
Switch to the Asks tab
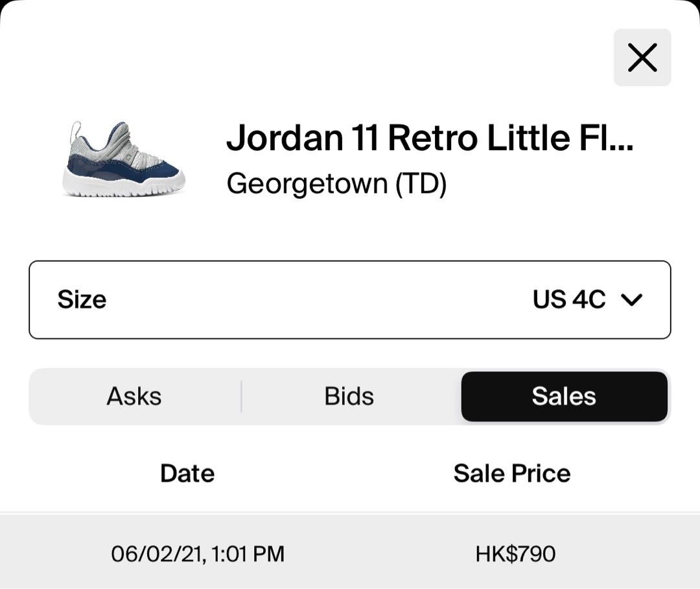[134, 397]
